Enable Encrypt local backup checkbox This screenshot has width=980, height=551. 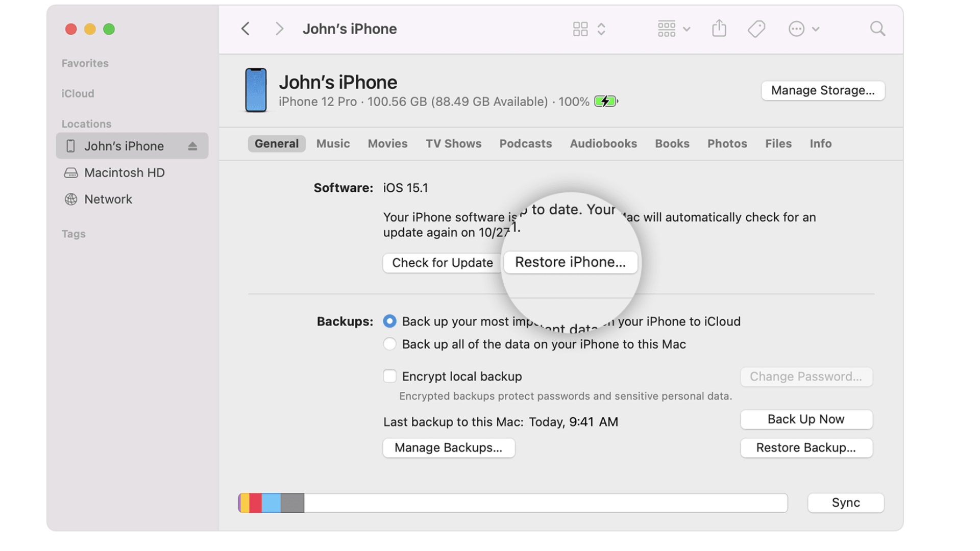389,377
